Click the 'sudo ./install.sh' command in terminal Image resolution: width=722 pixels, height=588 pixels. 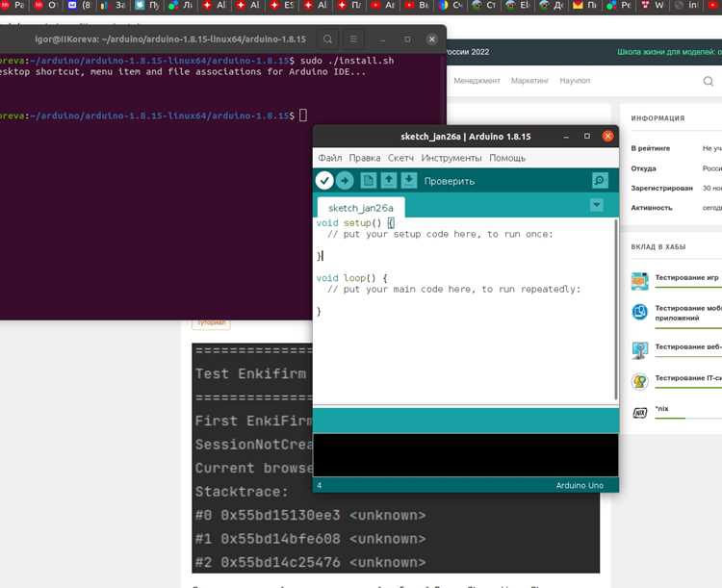coord(347,61)
